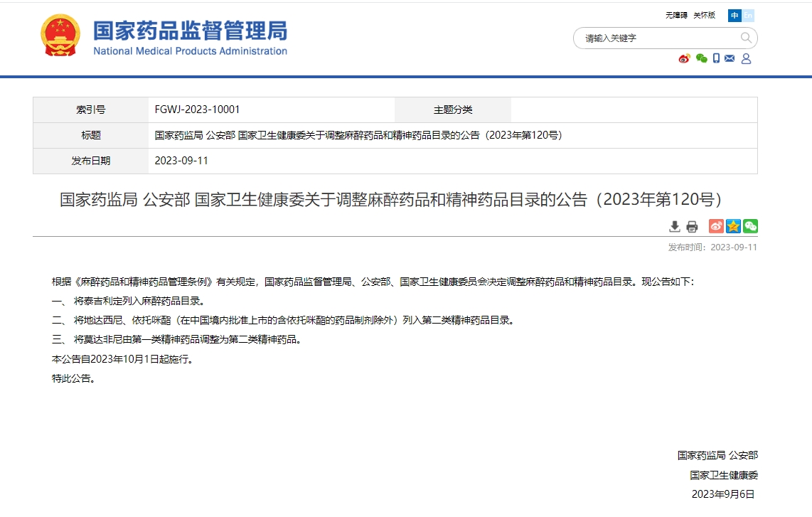
Task: Click the signing date 2023年9月6日
Action: pos(723,494)
